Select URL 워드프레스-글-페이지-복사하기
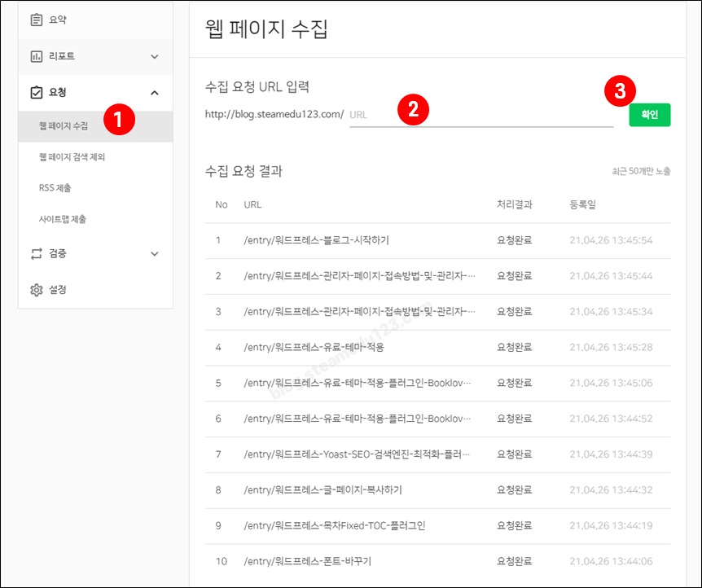702x588 pixels. [x=322, y=490]
